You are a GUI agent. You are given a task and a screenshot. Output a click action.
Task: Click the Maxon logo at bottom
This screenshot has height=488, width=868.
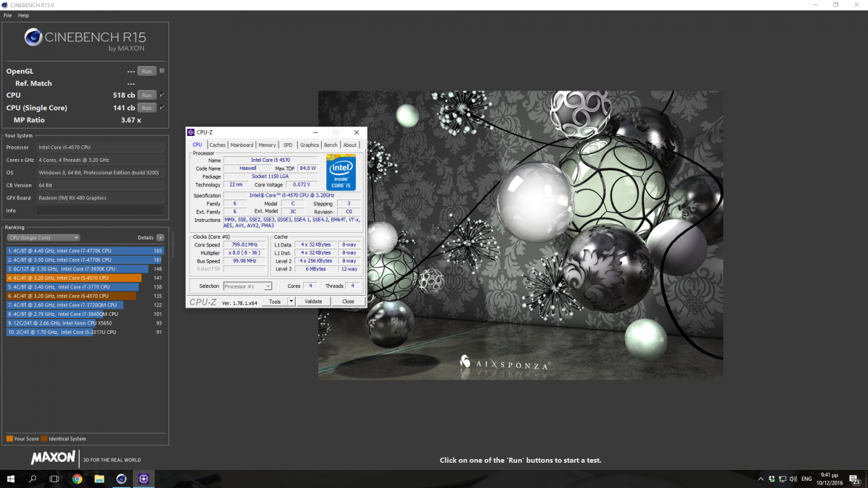point(53,458)
